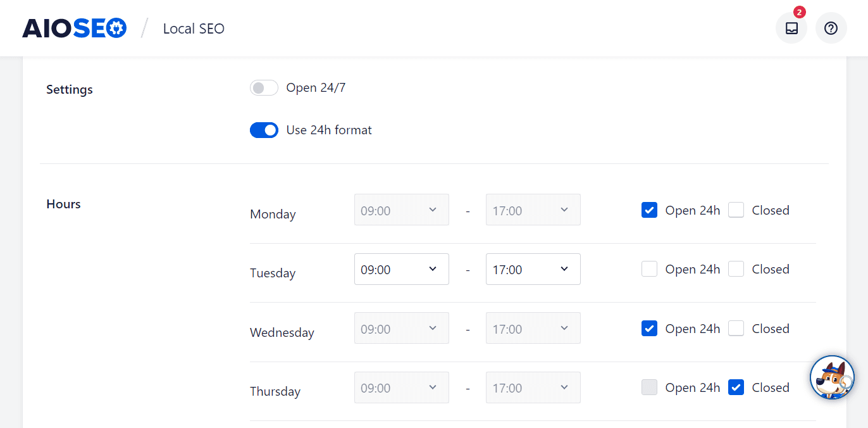The image size is (868, 428).
Task: Open Tuesday closing time dropdown
Action: point(533,269)
